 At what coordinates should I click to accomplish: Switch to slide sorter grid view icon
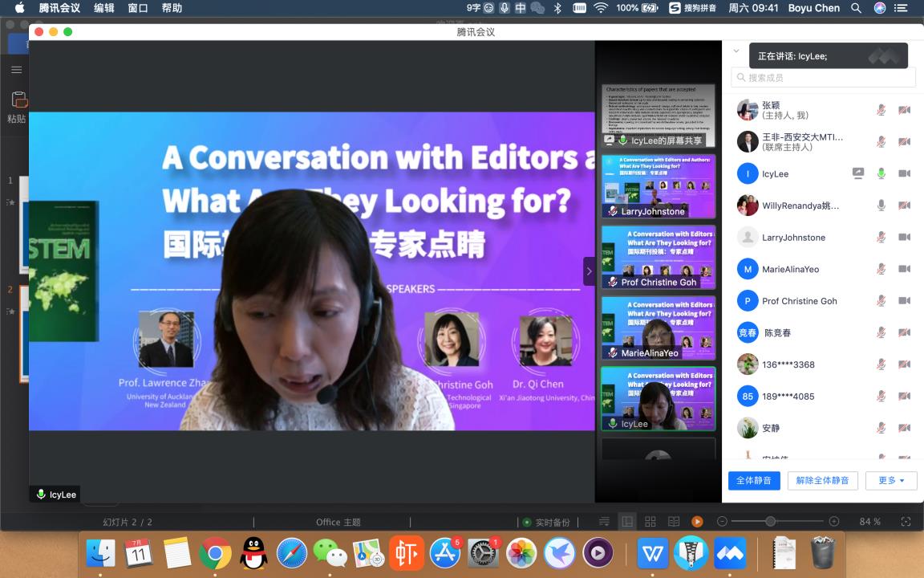point(650,522)
